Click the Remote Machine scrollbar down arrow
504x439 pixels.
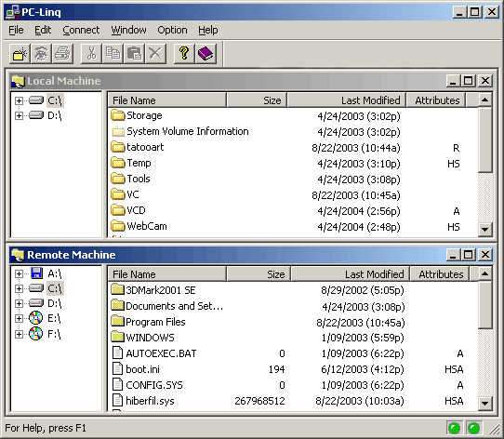[x=484, y=403]
